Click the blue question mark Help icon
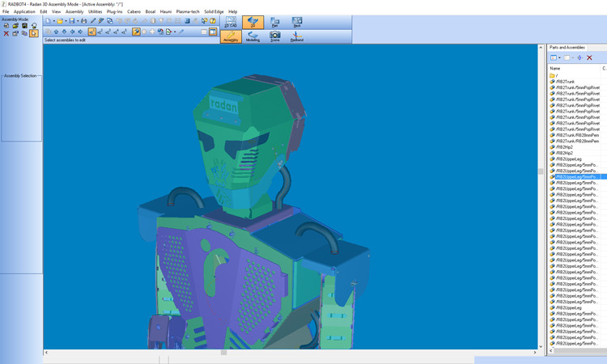 point(213,21)
